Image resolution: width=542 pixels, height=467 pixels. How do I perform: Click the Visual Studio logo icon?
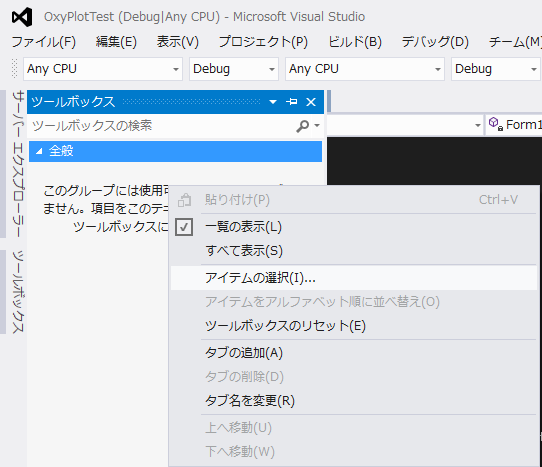point(22,17)
